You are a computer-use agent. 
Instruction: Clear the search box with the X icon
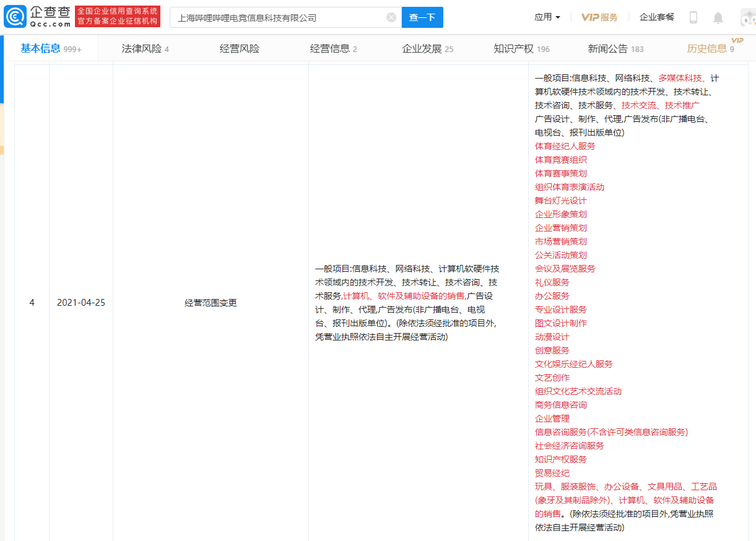[x=391, y=17]
